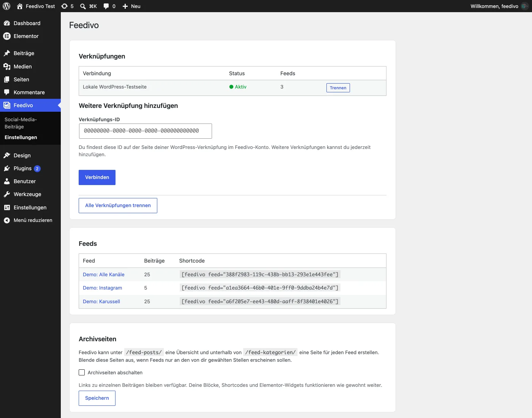Click the Status column header
This screenshot has width=532, height=418.
coord(237,73)
